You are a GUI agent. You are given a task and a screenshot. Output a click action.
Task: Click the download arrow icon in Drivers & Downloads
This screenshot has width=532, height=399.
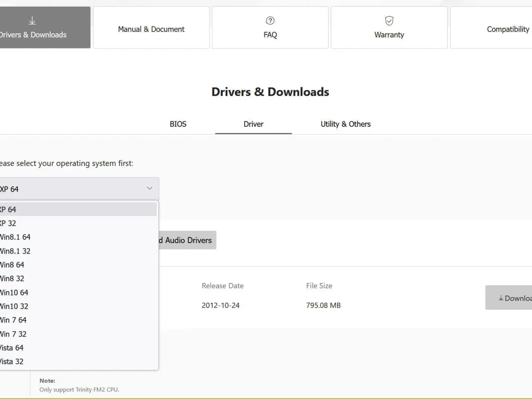32,21
